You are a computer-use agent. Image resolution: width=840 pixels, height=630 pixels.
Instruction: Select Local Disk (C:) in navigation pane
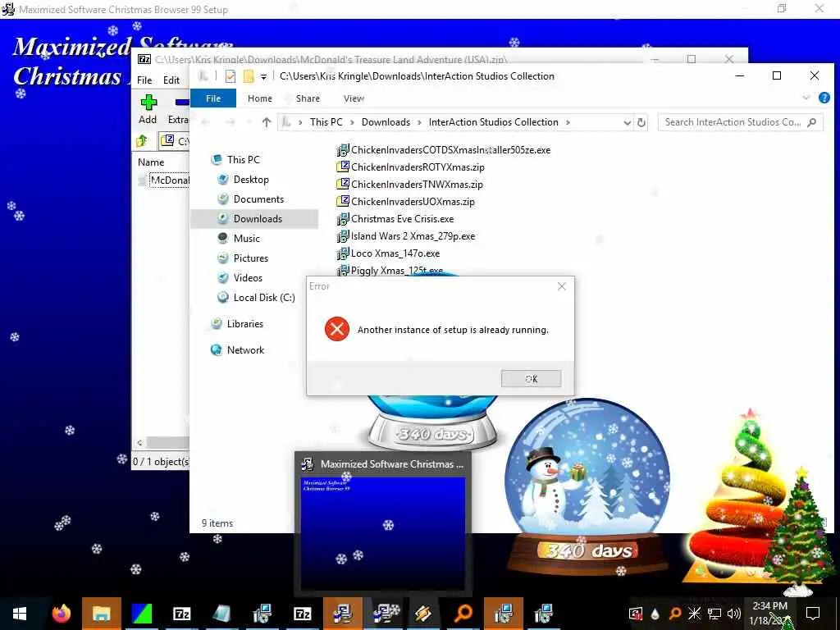263,298
